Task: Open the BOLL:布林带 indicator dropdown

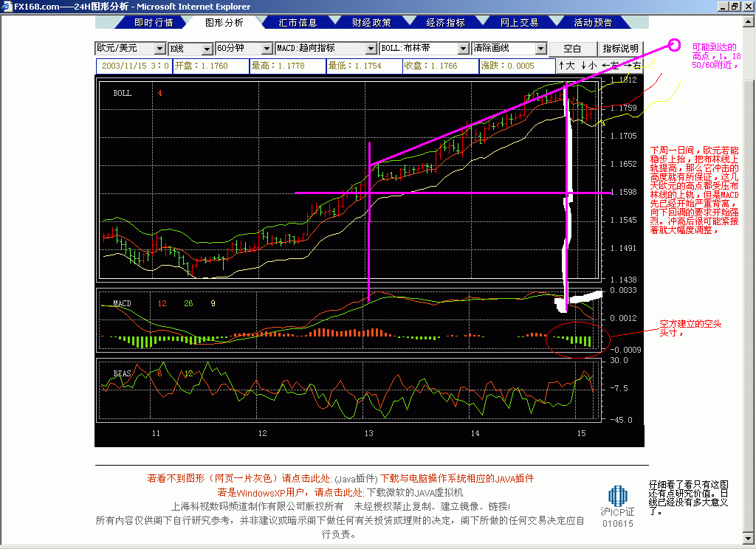Action: [463, 48]
